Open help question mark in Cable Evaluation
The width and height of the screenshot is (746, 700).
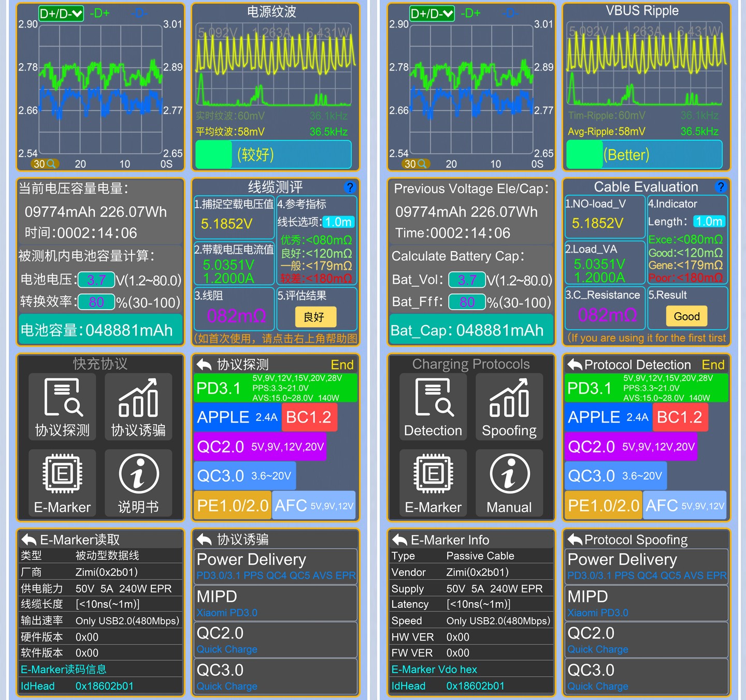(721, 187)
